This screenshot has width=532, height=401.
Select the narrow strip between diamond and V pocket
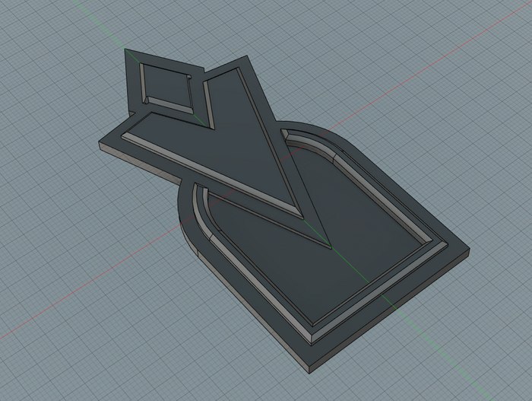[199, 95]
